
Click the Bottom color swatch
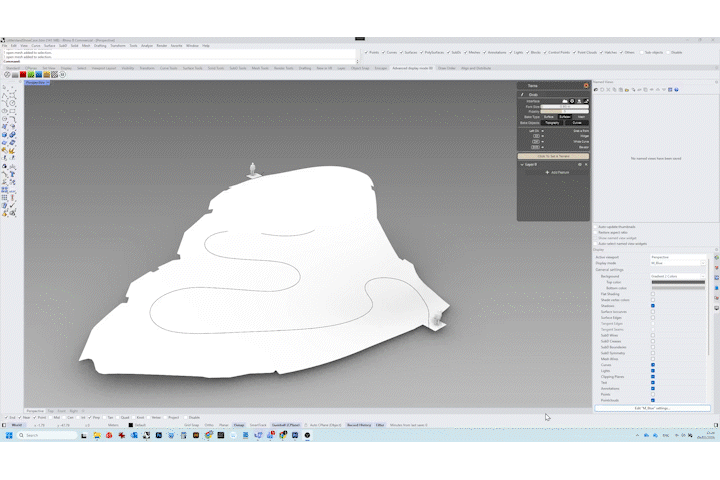678,288
